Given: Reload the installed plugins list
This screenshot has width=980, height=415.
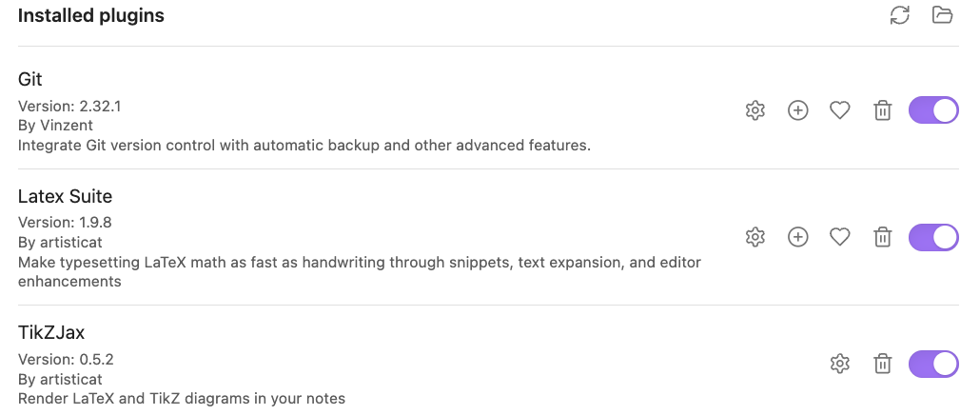Looking at the screenshot, I should [x=899, y=15].
